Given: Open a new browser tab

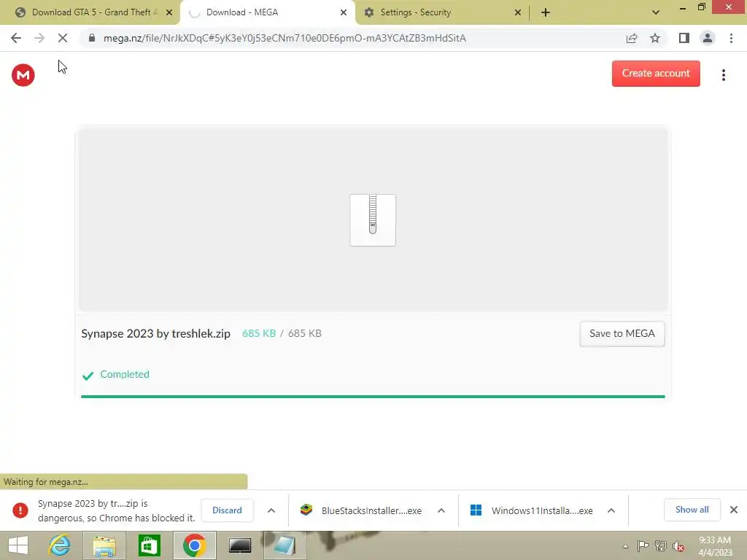Looking at the screenshot, I should (546, 12).
